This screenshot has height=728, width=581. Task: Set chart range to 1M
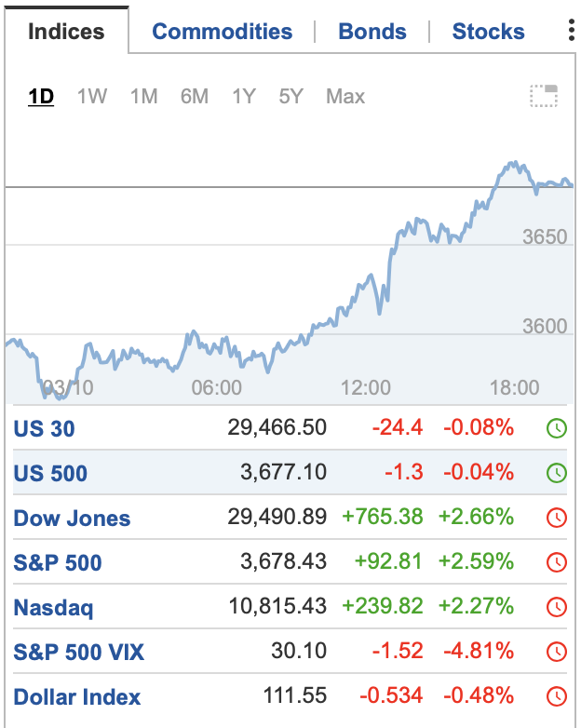pos(143,96)
